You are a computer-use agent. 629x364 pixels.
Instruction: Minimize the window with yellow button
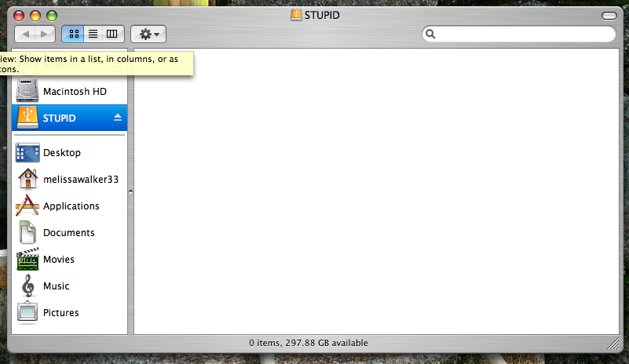(35, 16)
